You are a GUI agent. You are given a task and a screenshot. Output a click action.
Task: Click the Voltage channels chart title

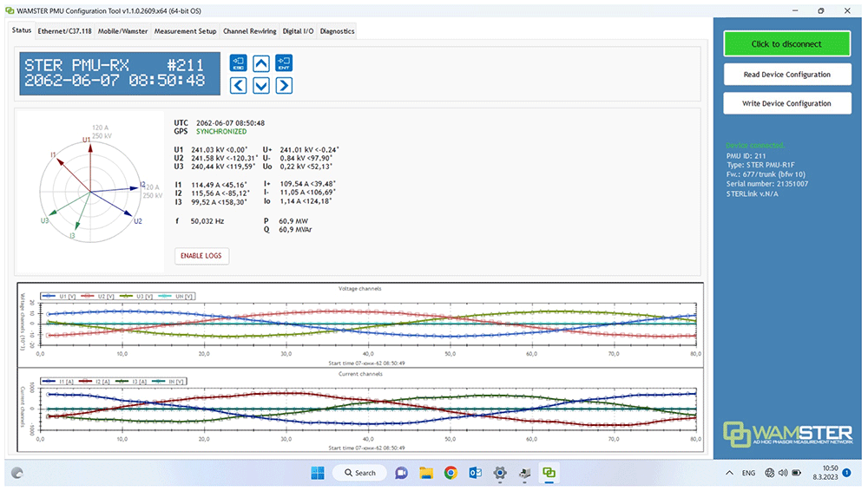click(360, 288)
